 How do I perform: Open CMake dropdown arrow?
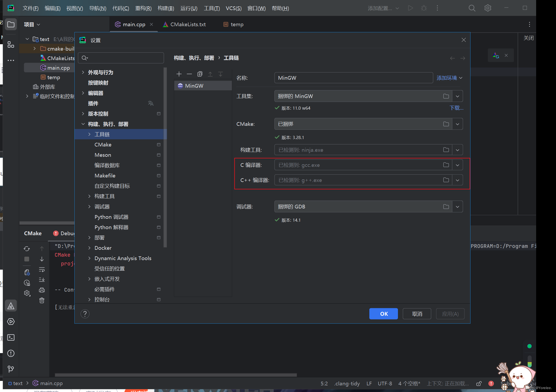point(458,124)
